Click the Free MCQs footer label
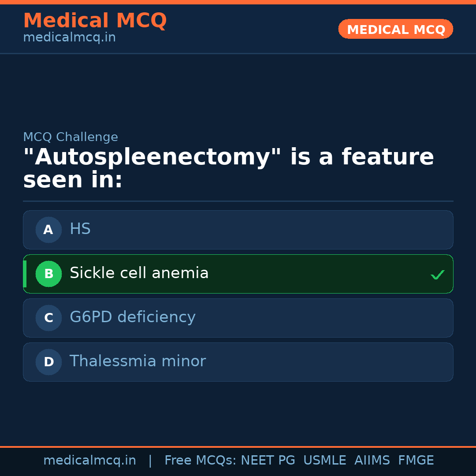Screen dimensions: 476x476 201,461
